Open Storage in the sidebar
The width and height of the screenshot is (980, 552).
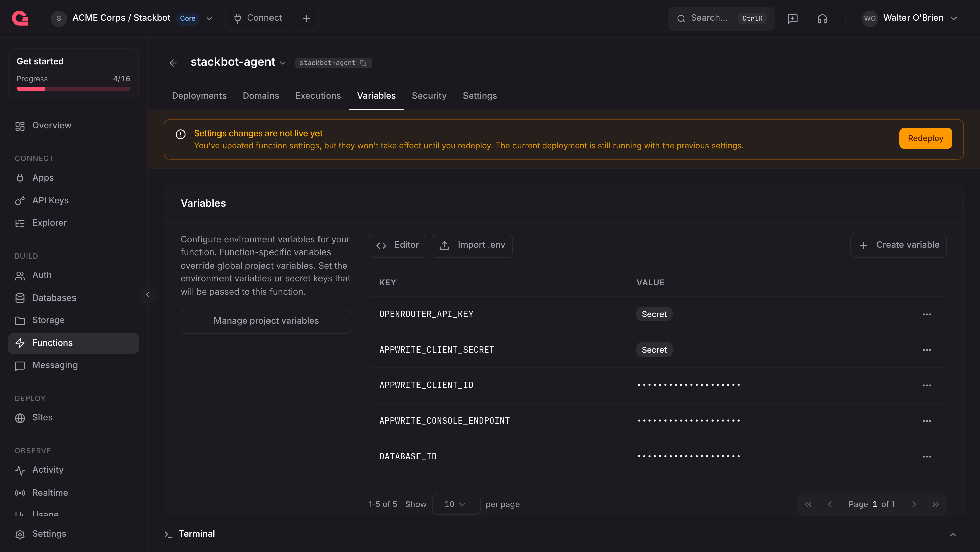point(73,320)
